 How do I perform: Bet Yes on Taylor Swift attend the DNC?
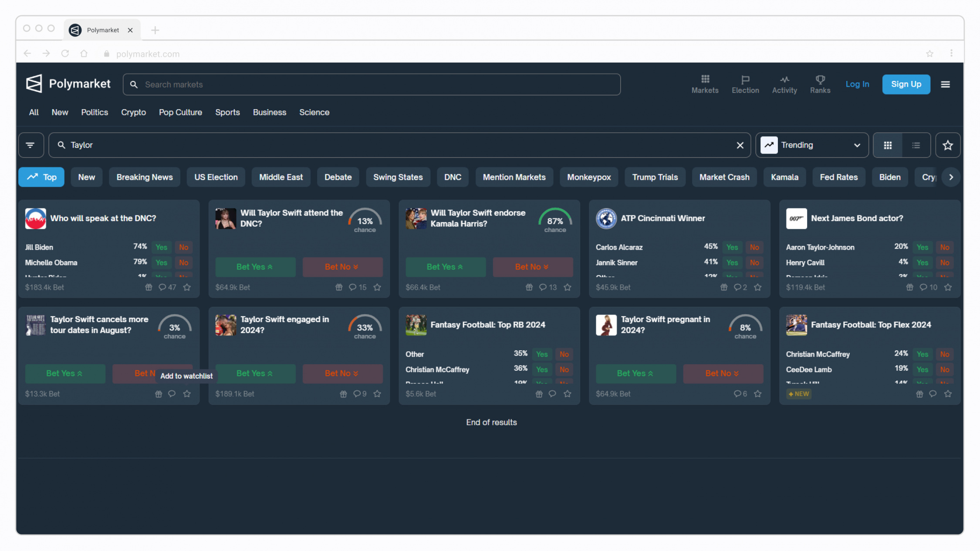255,267
